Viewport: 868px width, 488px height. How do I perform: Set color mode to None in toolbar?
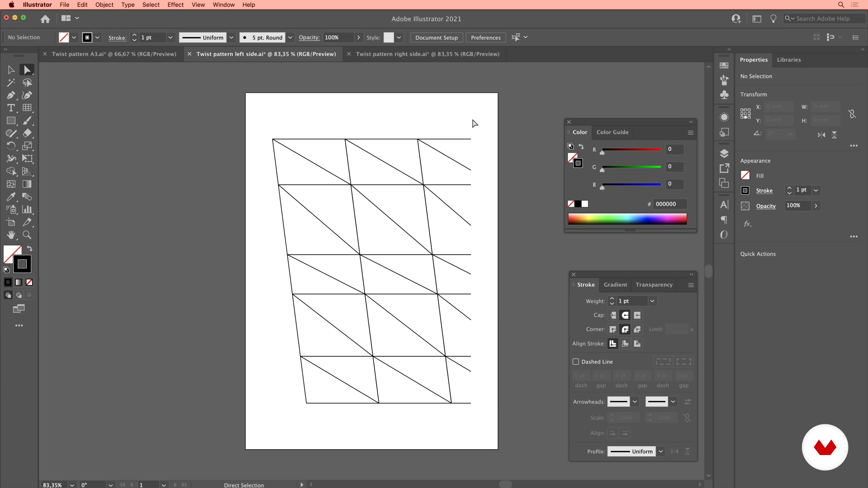click(29, 282)
